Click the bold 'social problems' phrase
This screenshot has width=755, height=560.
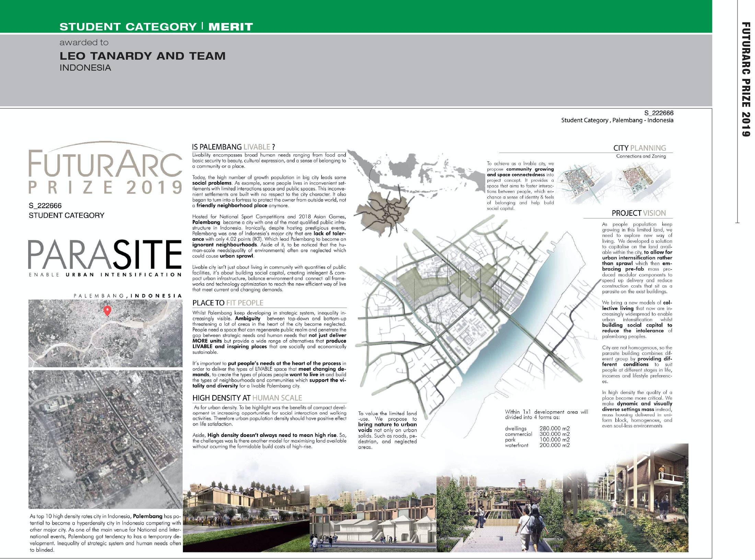pos(212,183)
